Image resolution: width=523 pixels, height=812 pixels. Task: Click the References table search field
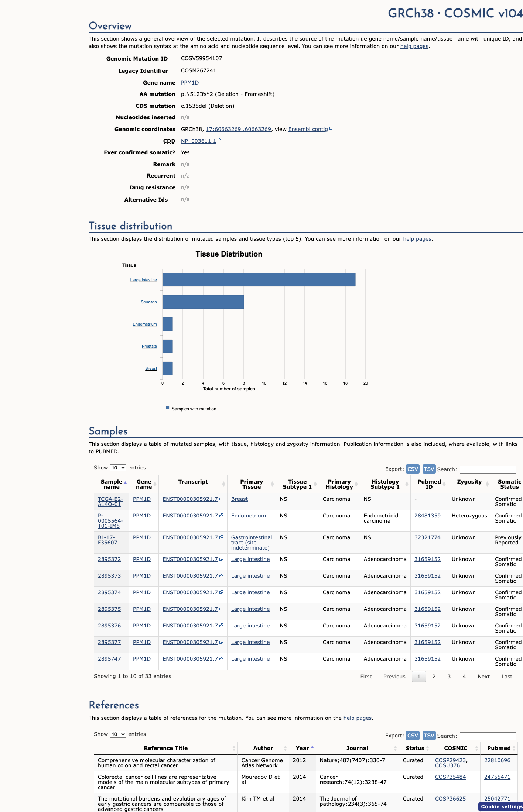tap(488, 736)
